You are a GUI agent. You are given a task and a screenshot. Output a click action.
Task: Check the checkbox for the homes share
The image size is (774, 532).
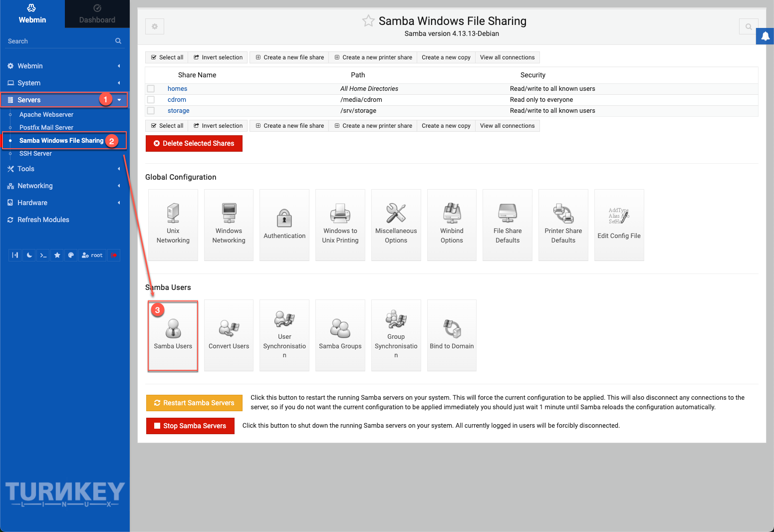tap(151, 88)
